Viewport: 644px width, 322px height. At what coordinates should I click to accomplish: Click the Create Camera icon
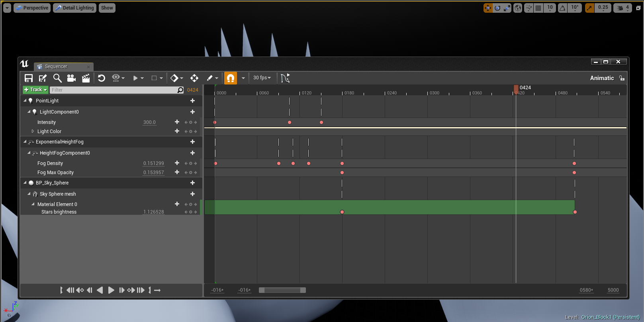click(x=71, y=78)
